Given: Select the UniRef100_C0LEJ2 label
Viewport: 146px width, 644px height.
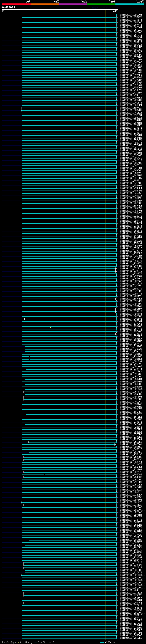Looking at the screenshot, I should (131, 103).
